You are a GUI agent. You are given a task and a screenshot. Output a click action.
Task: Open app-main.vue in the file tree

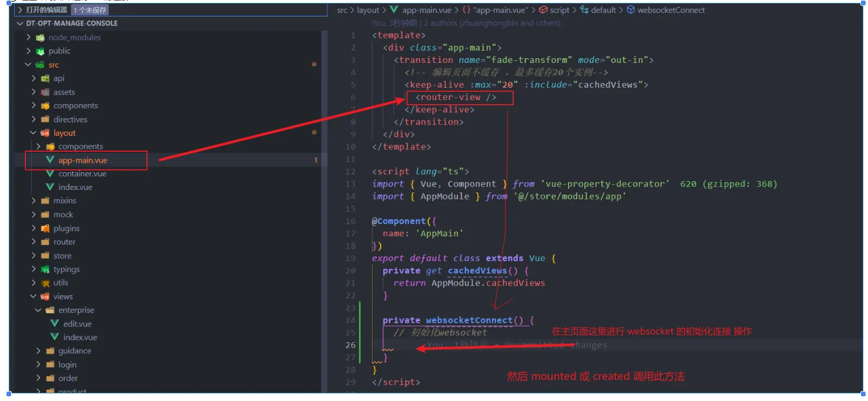[x=82, y=161]
